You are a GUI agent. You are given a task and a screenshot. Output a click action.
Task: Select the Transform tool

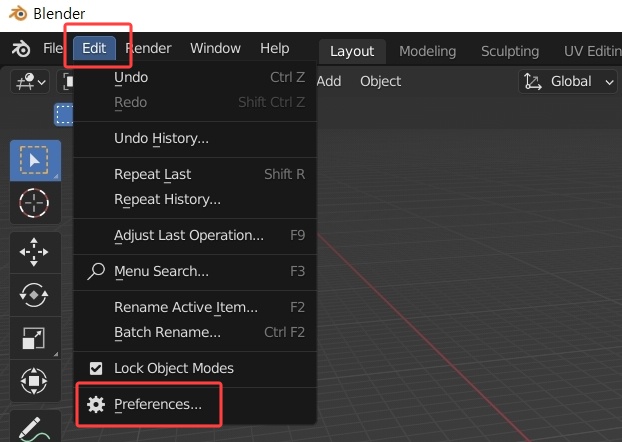click(x=35, y=381)
